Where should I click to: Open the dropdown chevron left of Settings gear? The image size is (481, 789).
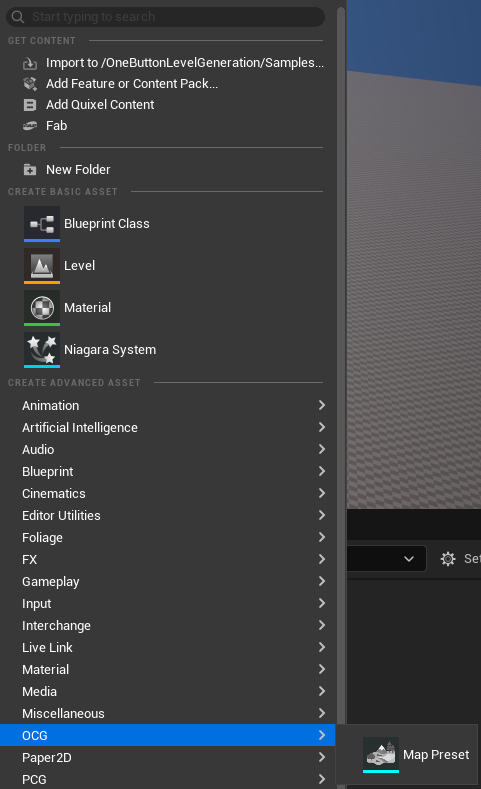pyautogui.click(x=409, y=559)
